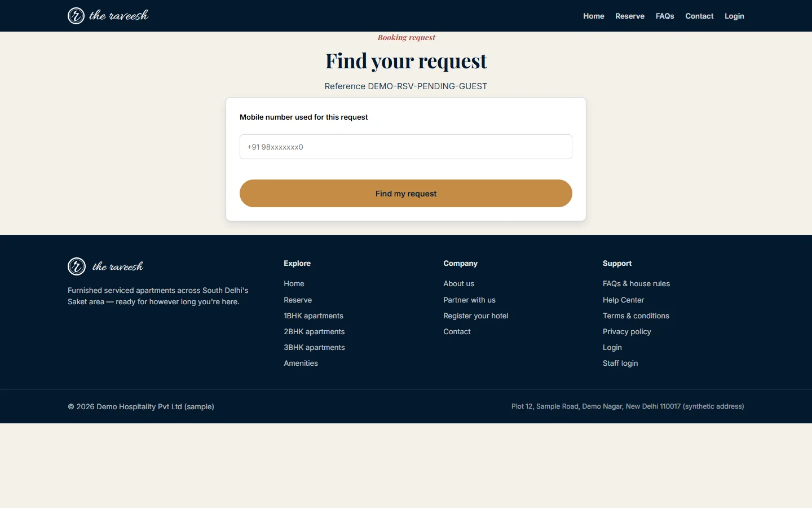Viewport: 812px width, 508px height.
Task: Open the Home menu item in the header
Action: click(x=594, y=16)
